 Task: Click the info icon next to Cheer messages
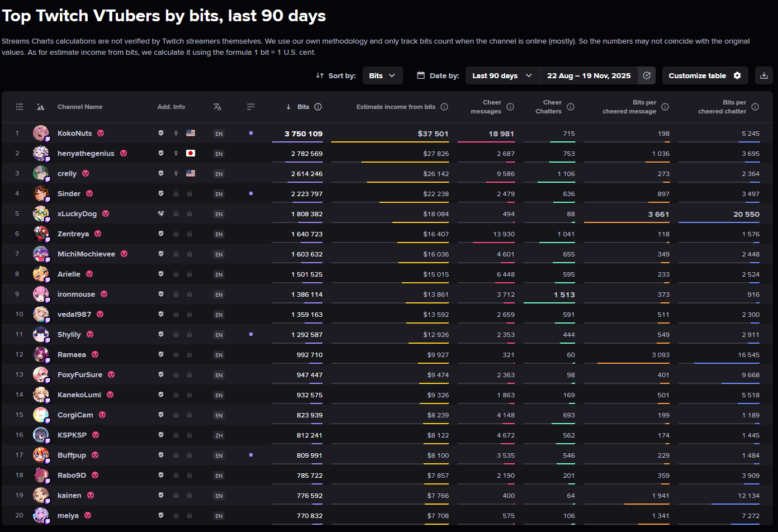510,107
